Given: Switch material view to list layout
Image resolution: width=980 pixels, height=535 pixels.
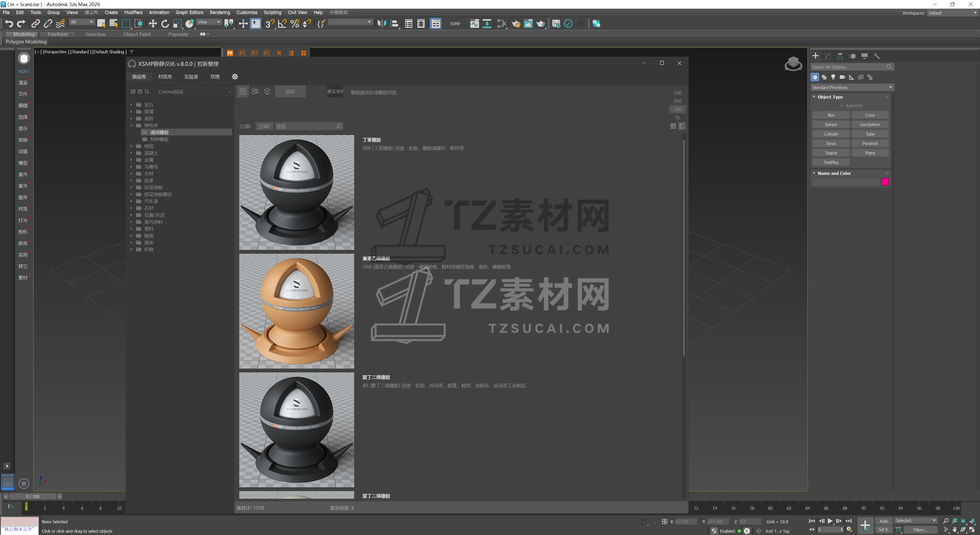Looking at the screenshot, I should (x=682, y=126).
